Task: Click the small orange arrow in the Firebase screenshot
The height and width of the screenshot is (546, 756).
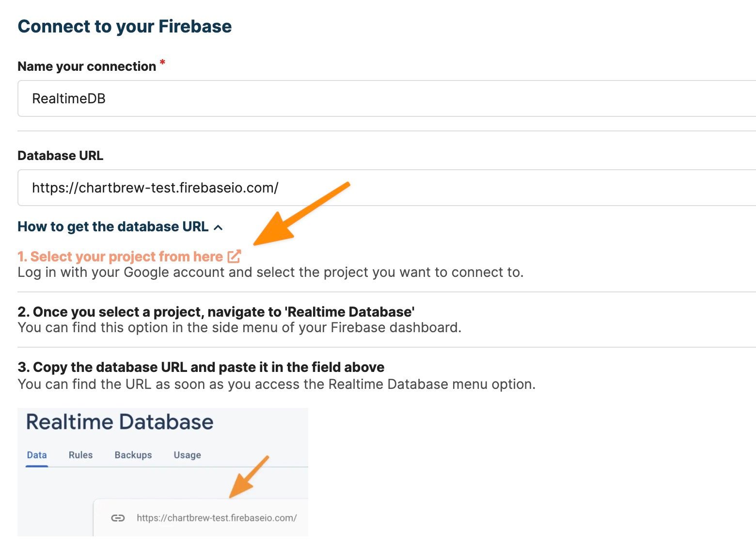Action: click(249, 477)
